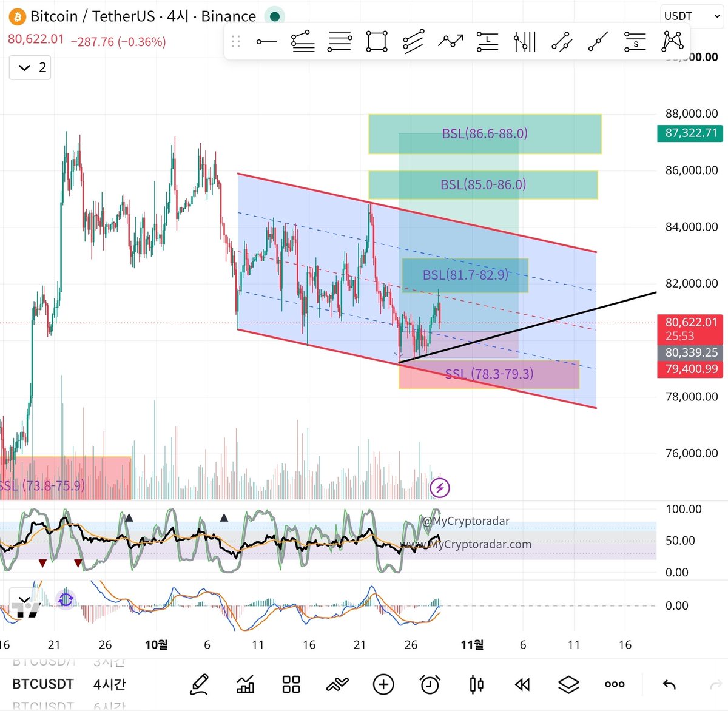Select the trend-based Fib extension tool
The width and height of the screenshot is (728, 711).
(303, 42)
